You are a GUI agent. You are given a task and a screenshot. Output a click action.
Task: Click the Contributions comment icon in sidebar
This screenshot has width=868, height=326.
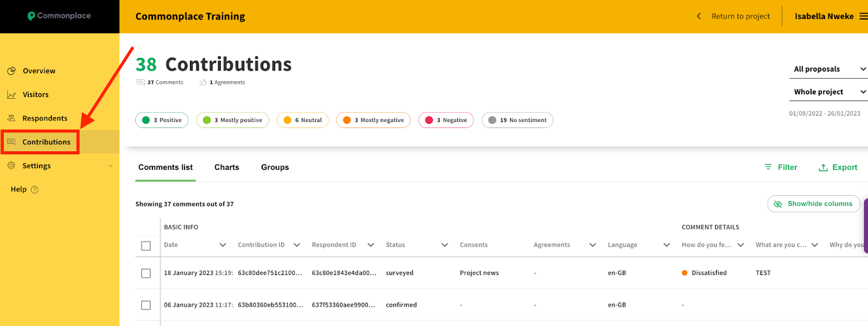(x=11, y=142)
